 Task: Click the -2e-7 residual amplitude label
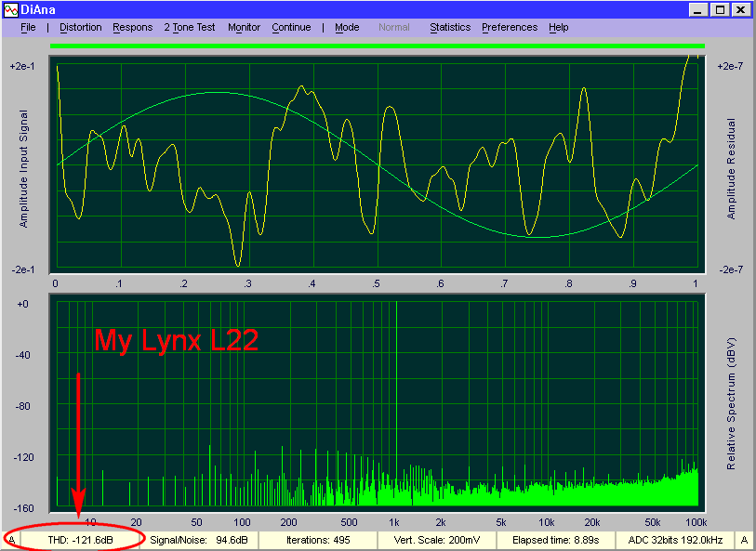tap(731, 269)
